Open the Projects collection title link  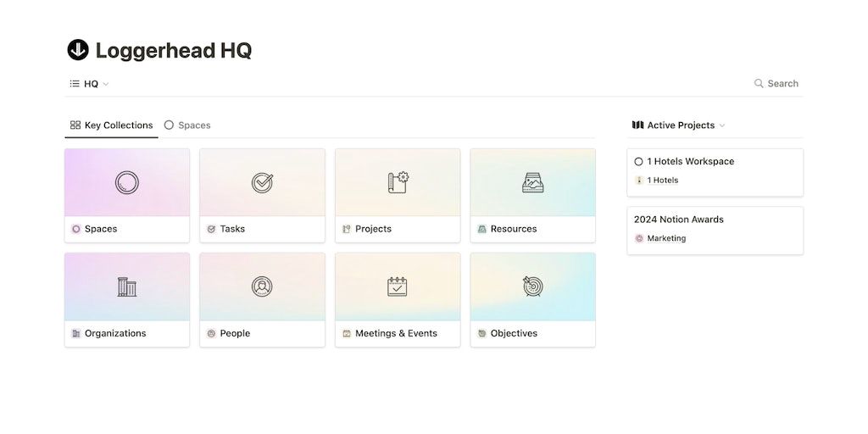pos(373,229)
